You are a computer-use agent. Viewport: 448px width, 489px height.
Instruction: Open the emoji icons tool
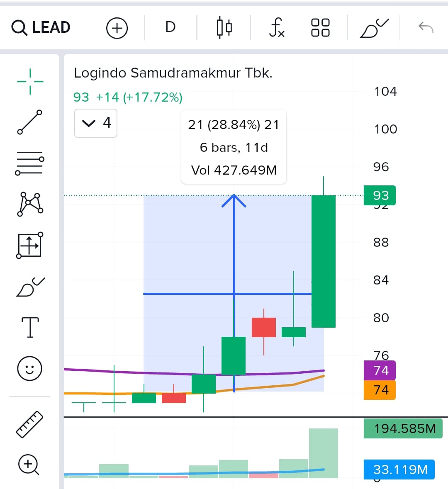[29, 369]
